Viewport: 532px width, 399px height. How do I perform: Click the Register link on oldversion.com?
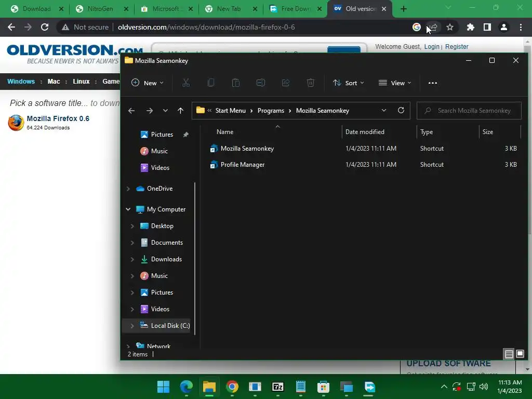457,46
